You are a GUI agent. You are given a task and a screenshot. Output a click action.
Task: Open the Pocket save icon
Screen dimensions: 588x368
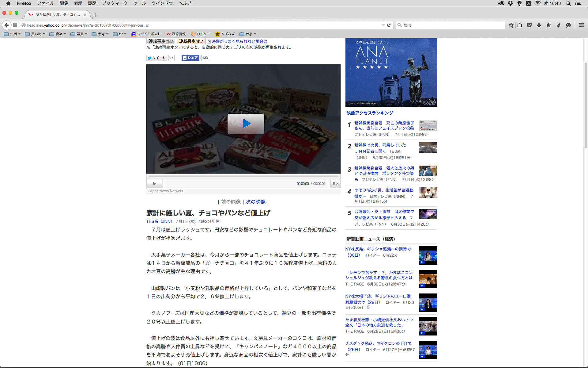pyautogui.click(x=529, y=25)
